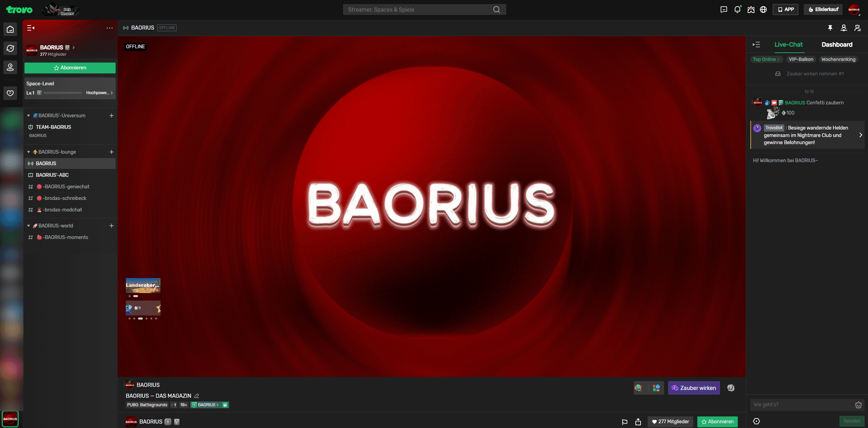Collapse the BAORIUS-lounge category

[29, 152]
